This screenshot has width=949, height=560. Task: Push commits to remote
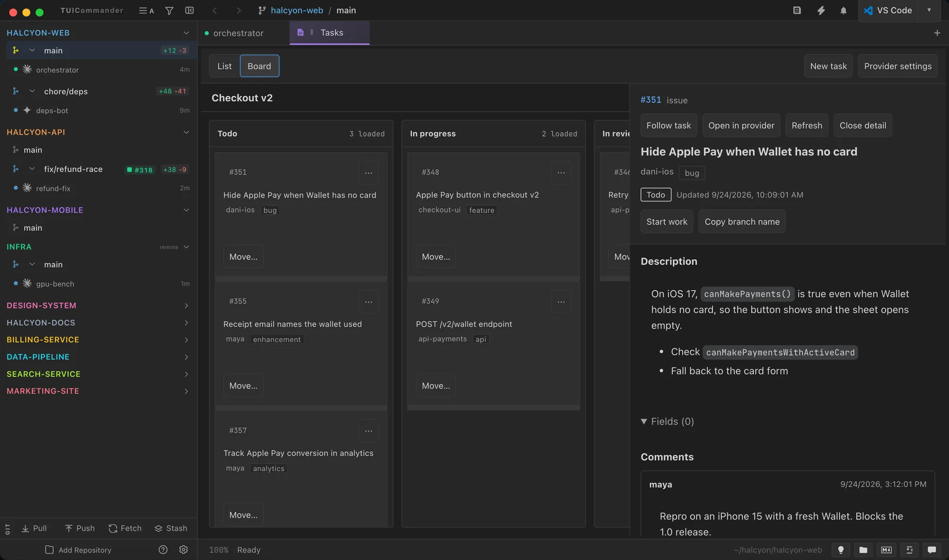click(80, 528)
